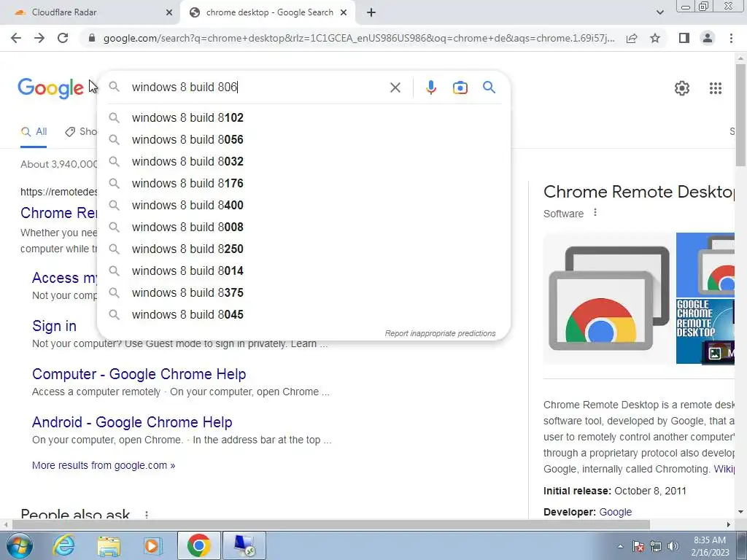
Task: Choose suggestion windows 8 build 8014
Action: pos(303,271)
